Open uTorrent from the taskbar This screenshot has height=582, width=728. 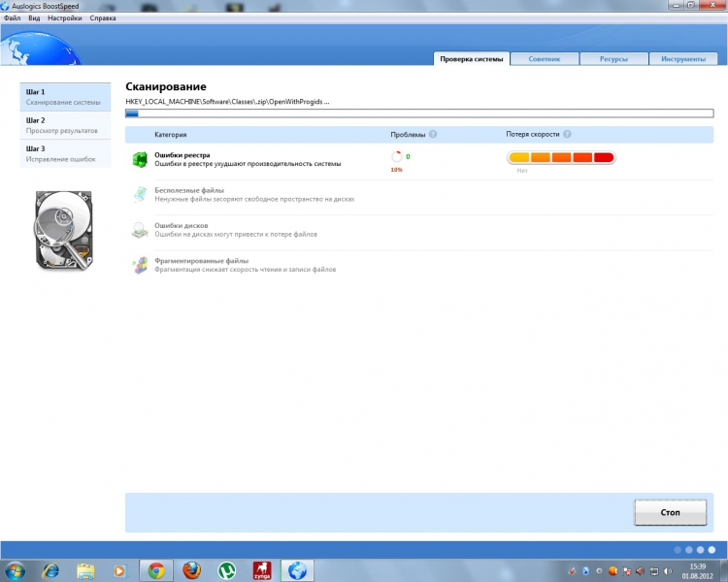click(x=226, y=570)
